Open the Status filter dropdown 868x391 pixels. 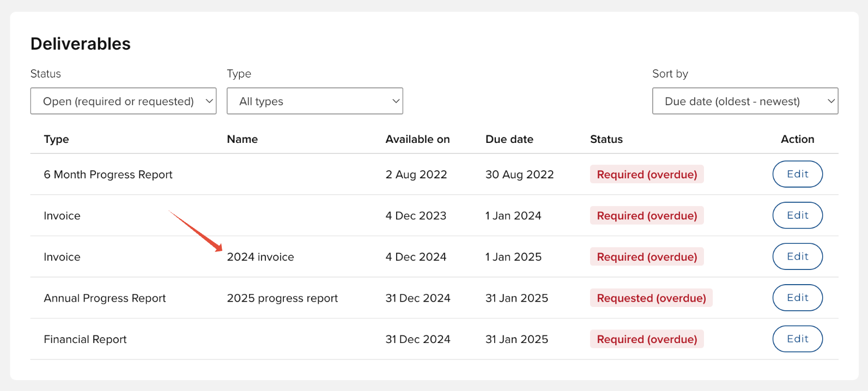pyautogui.click(x=123, y=101)
